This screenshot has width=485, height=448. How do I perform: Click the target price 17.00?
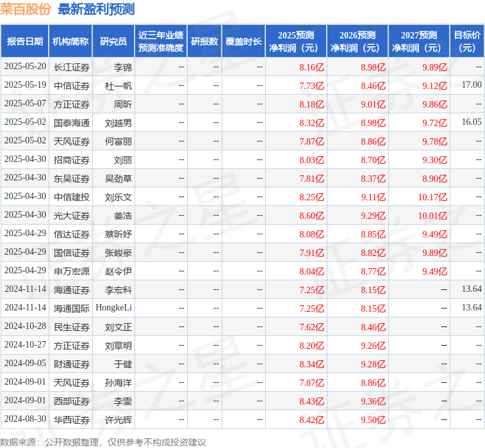(472, 84)
